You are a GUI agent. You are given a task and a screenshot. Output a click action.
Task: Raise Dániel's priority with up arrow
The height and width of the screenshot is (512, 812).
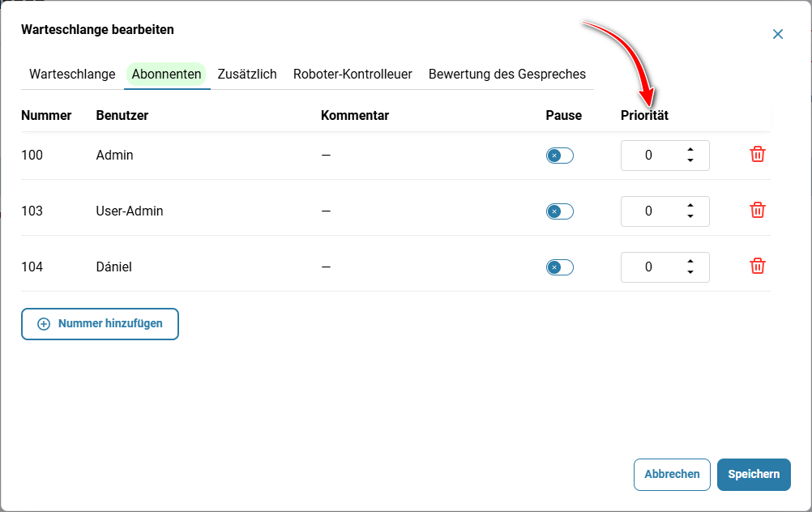(690, 262)
